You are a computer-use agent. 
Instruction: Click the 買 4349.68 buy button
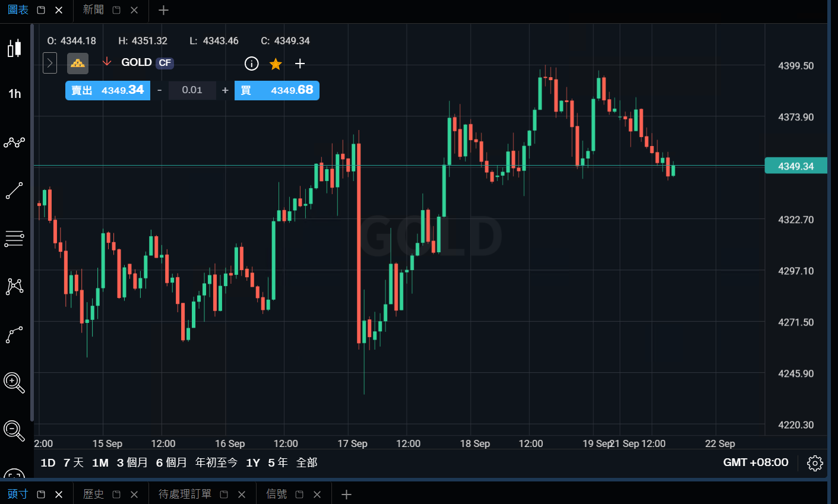[x=277, y=90]
